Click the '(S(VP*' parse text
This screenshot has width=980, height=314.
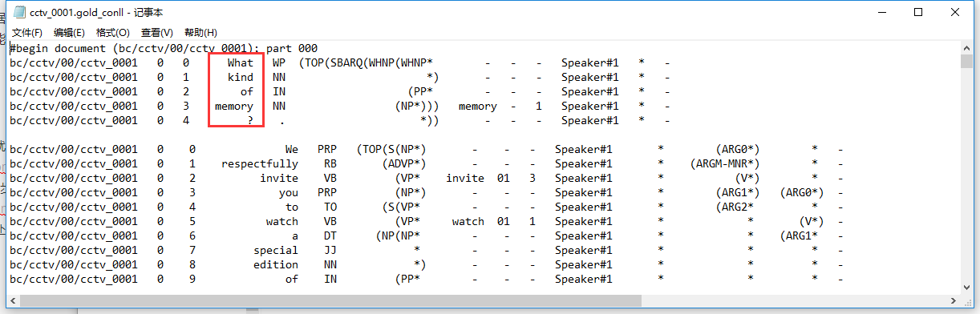(x=401, y=207)
